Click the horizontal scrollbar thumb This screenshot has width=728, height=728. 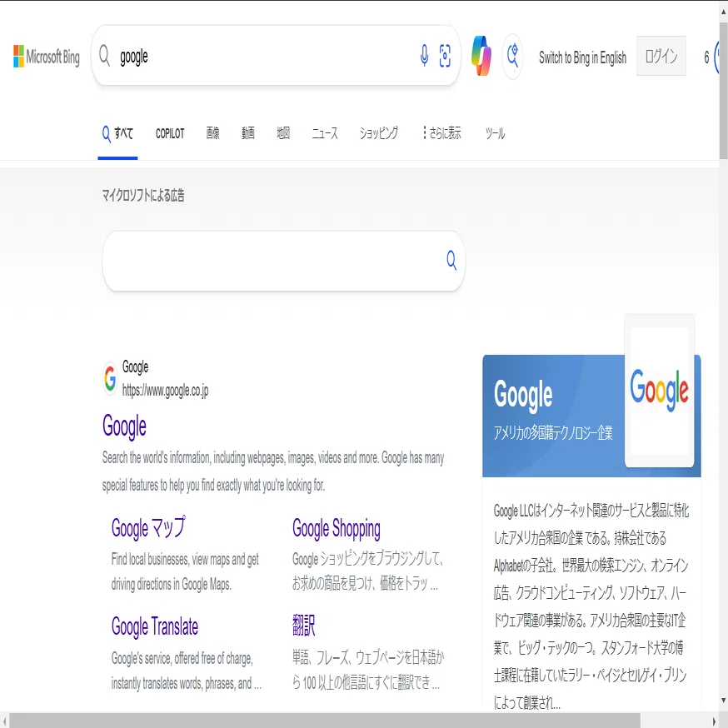(x=325, y=721)
